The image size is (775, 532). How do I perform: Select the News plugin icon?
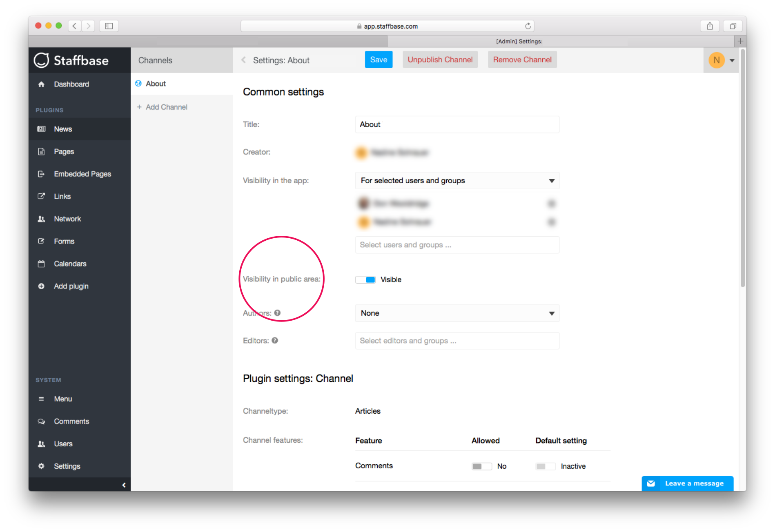(41, 129)
